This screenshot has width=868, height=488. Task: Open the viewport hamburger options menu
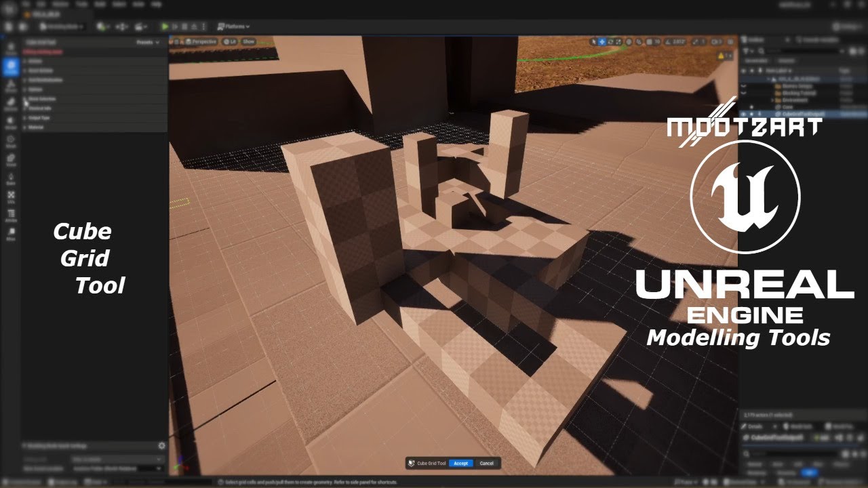[176, 41]
